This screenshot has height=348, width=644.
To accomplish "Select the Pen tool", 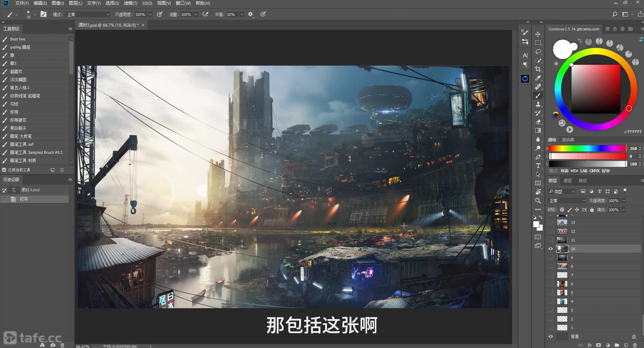I will point(538,157).
